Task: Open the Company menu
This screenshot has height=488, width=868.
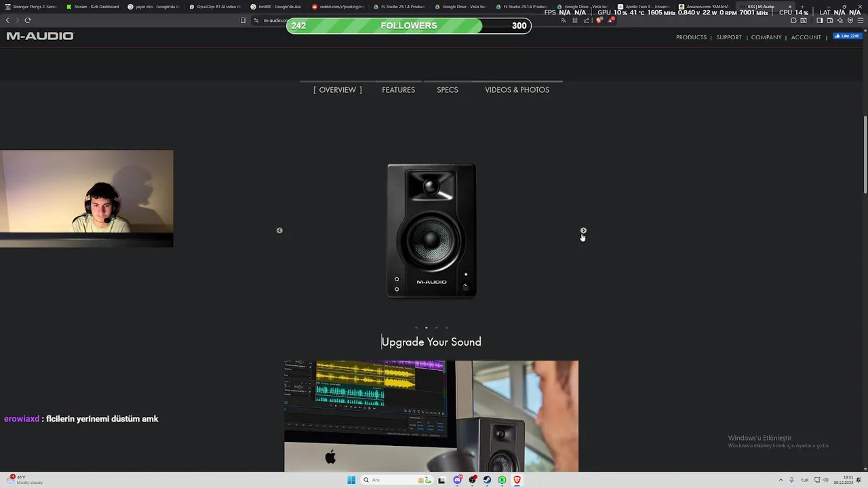Action: pos(766,37)
